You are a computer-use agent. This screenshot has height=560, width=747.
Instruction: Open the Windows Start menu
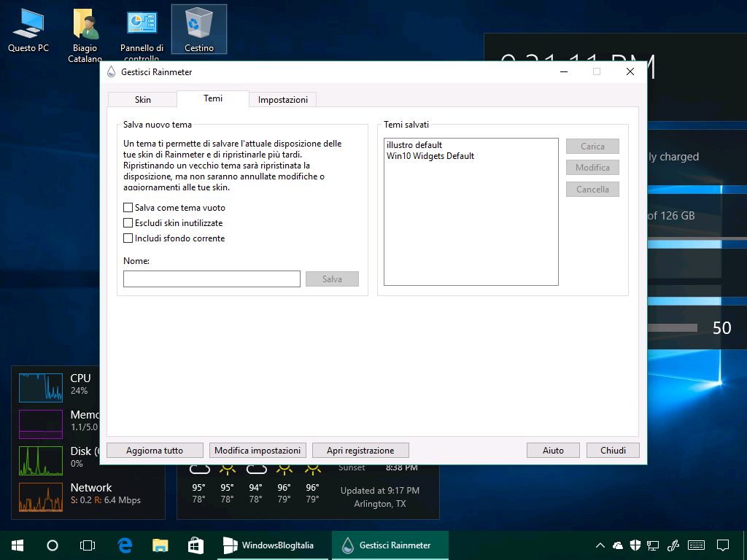click(18, 545)
